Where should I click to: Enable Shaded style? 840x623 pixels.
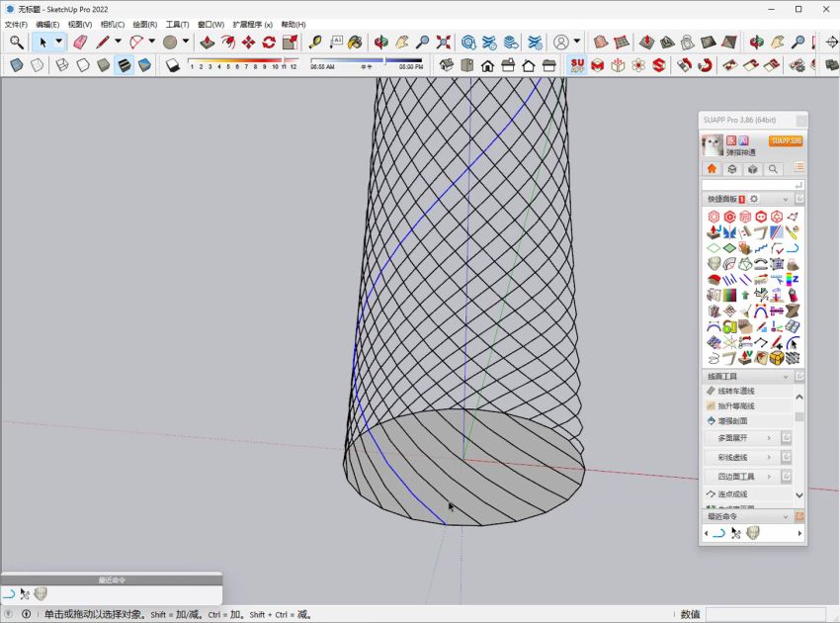(x=104, y=65)
